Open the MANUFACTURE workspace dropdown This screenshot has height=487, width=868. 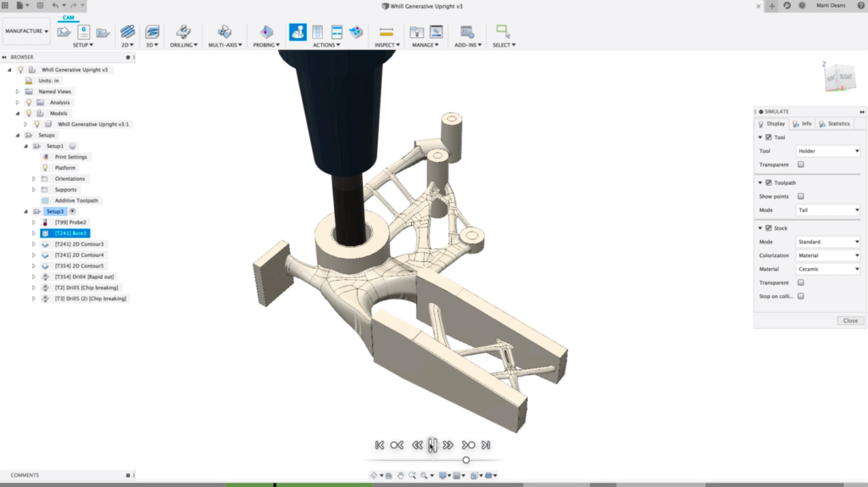tap(26, 31)
